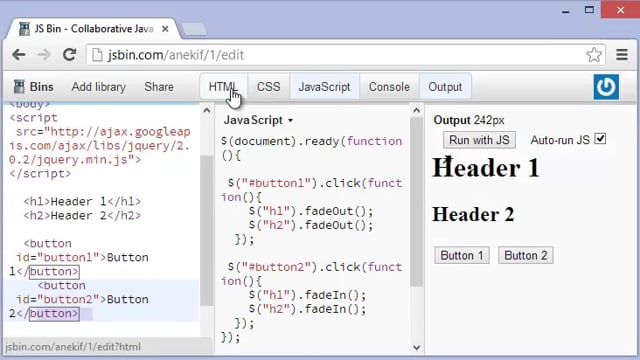Toggle the Output panel
640x360 pixels.
pos(445,87)
